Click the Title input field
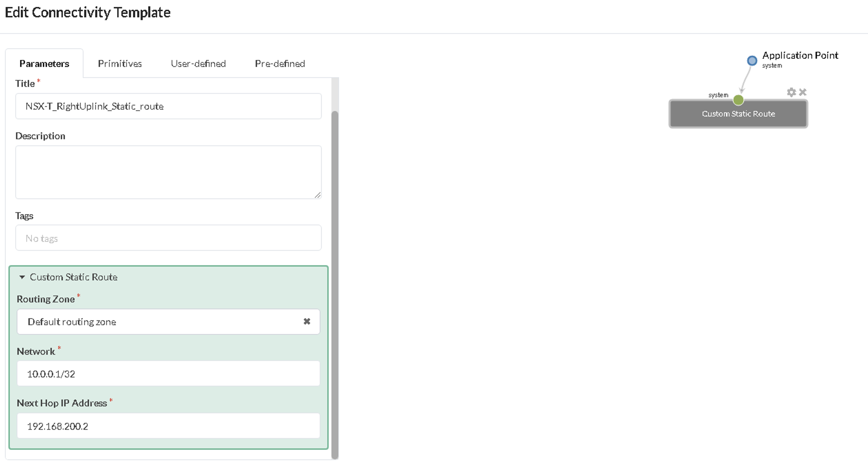868x465 pixels. [x=168, y=106]
